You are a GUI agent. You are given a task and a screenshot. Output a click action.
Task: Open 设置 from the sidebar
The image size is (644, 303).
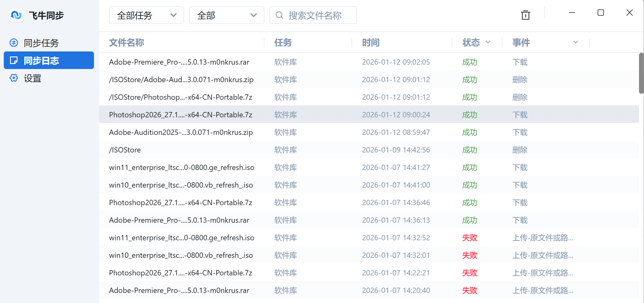point(32,78)
